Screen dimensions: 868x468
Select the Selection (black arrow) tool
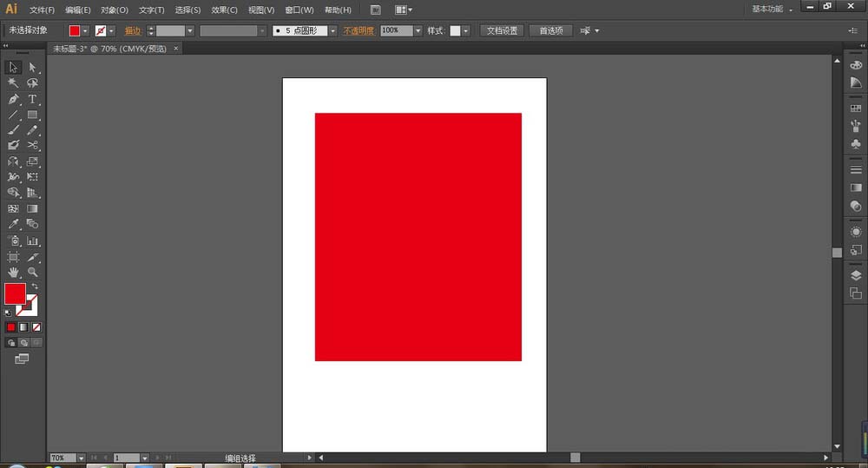click(x=13, y=68)
